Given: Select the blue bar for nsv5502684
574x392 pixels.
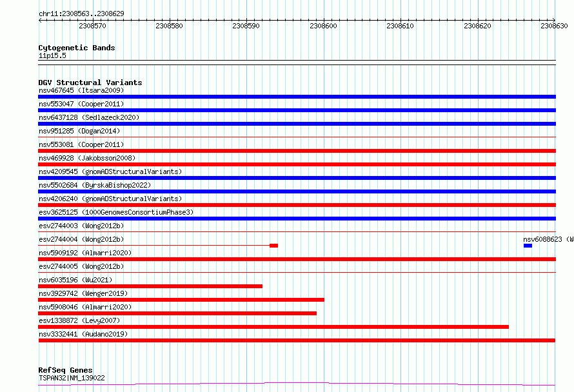Looking at the screenshot, I should (297, 191).
